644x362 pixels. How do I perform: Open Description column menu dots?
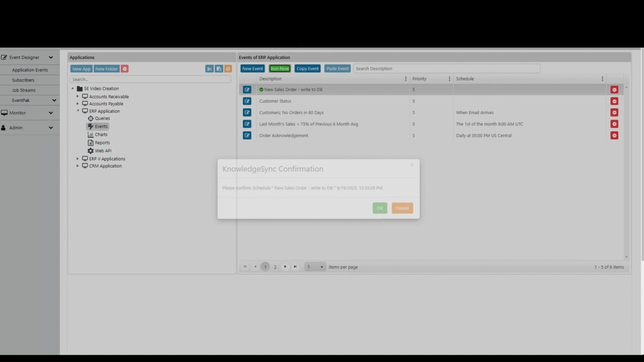(406, 79)
